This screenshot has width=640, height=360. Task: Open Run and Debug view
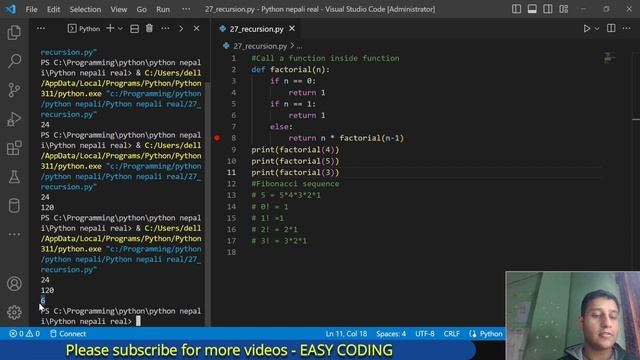pyautogui.click(x=14, y=119)
